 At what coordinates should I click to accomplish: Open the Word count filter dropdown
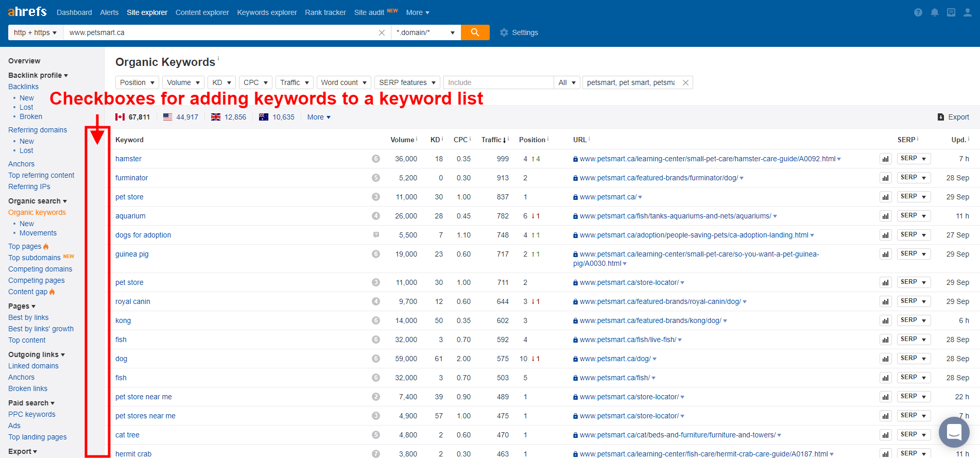coord(344,82)
